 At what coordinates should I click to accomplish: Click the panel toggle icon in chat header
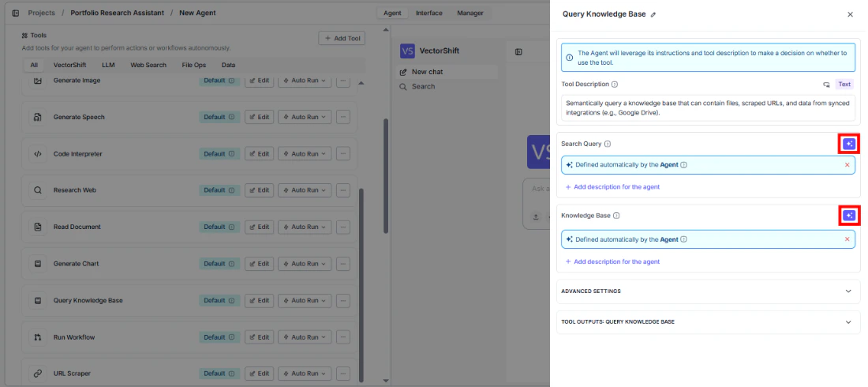tap(518, 52)
